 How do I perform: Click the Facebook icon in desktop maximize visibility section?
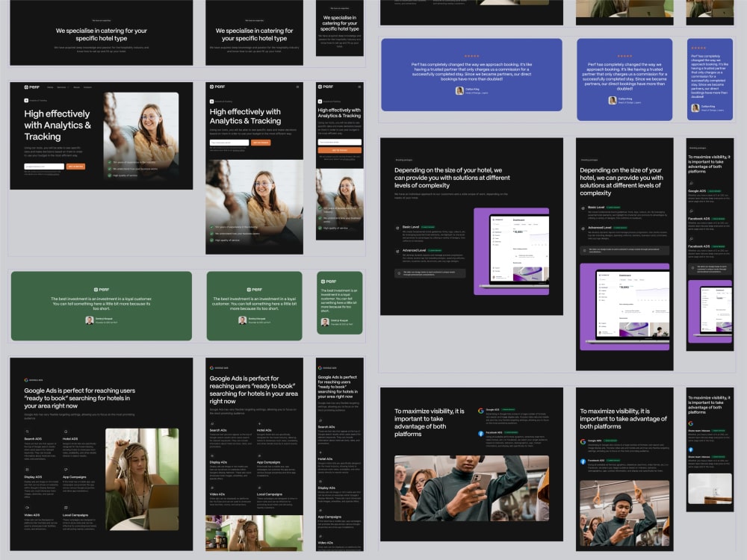pos(480,434)
